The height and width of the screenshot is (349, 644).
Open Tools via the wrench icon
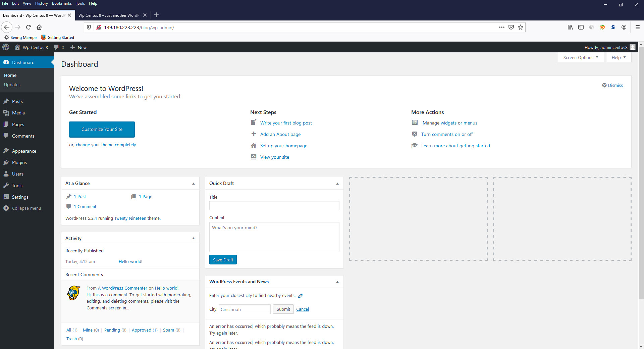6,185
